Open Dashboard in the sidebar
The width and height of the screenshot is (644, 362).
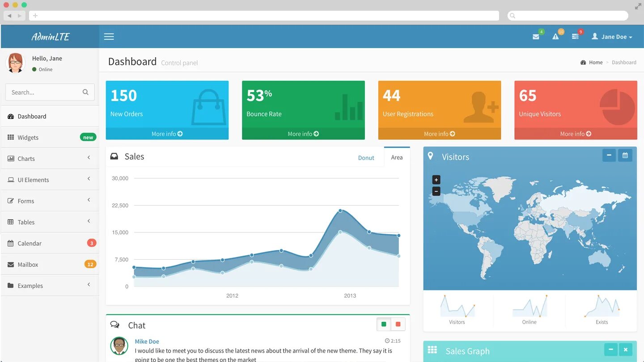pyautogui.click(x=50, y=116)
